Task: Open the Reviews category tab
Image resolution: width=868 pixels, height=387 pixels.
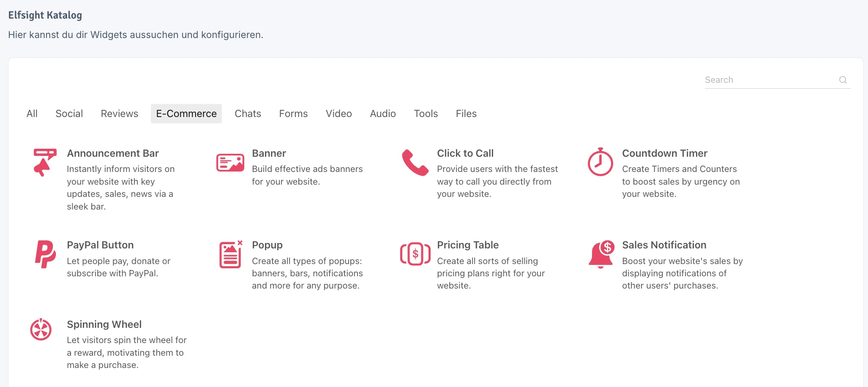Action: pos(120,114)
